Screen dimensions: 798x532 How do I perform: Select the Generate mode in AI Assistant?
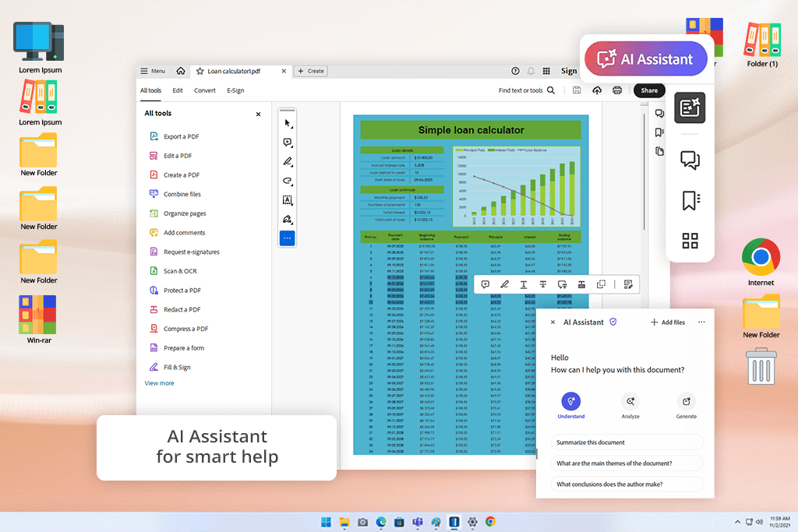[x=686, y=406]
